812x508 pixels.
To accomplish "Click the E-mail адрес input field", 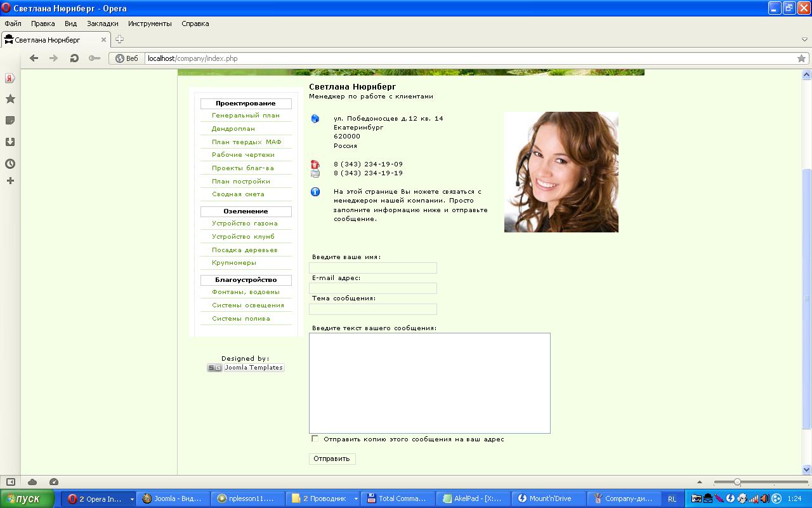I will coord(373,288).
